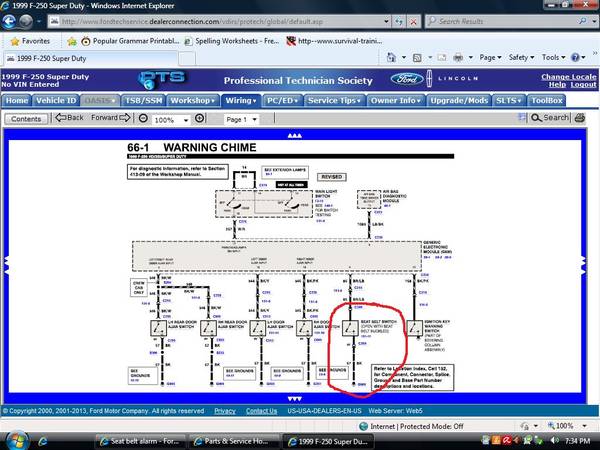Click the page layout icon left of Search

click(522, 117)
